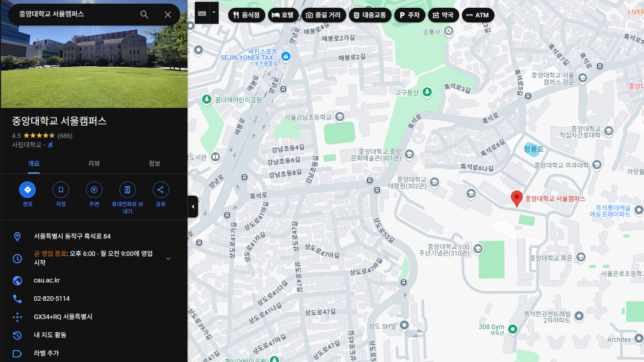Click the plus code GX34+RQ 서울특별시
The image size is (644, 362).
click(63, 317)
